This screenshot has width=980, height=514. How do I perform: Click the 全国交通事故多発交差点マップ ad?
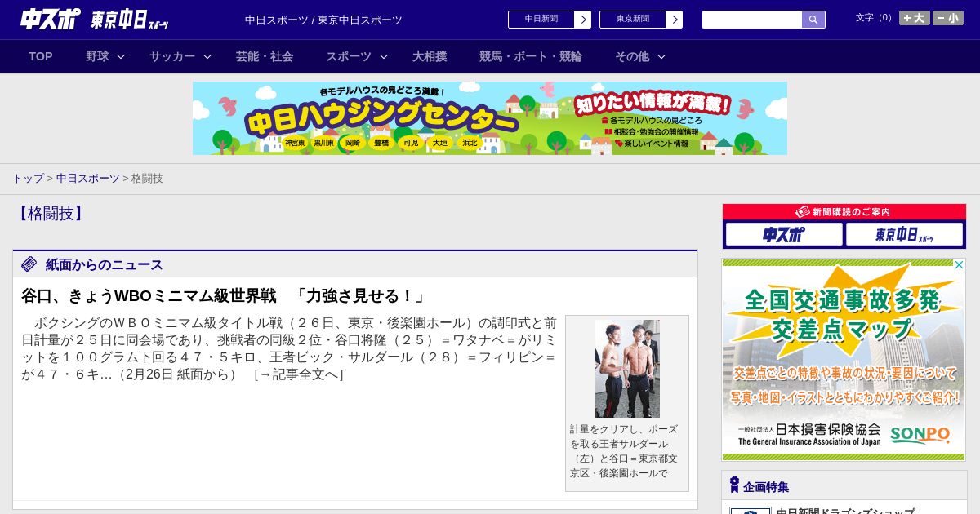(x=844, y=360)
